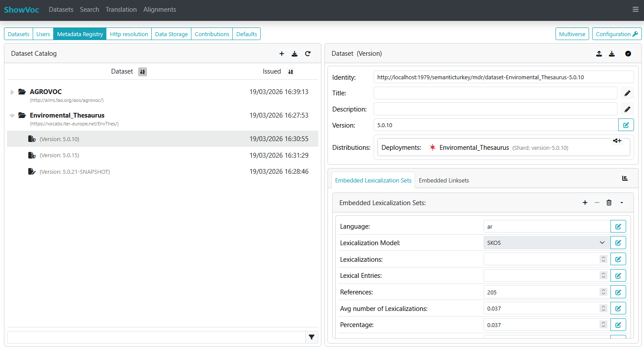Image resolution: width=644 pixels, height=351 pixels.
Task: Click the Multiverse button
Action: [x=572, y=34]
